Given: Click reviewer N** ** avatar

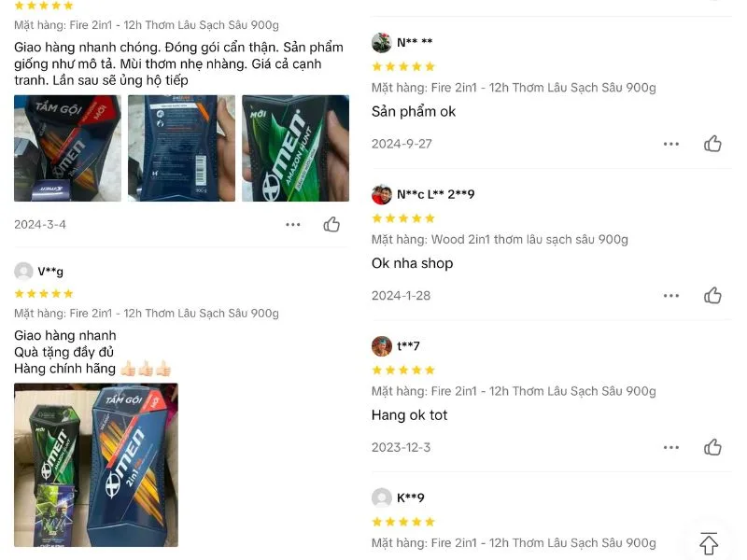Looking at the screenshot, I should coord(381,42).
